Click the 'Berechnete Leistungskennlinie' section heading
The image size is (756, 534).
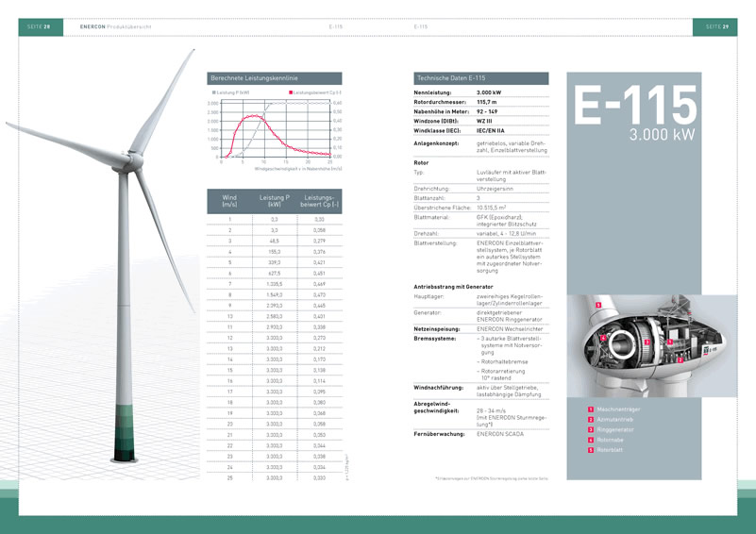[254, 78]
